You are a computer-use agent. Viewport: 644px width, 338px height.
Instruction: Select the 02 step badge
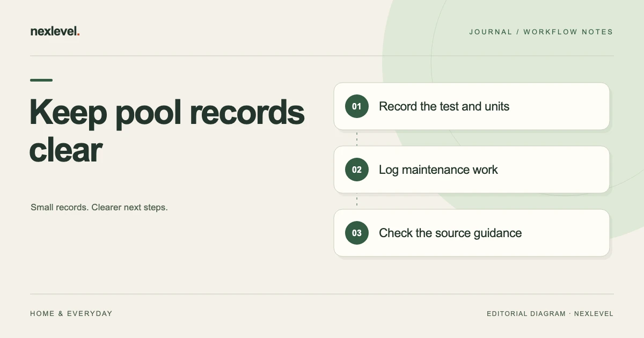pyautogui.click(x=357, y=170)
